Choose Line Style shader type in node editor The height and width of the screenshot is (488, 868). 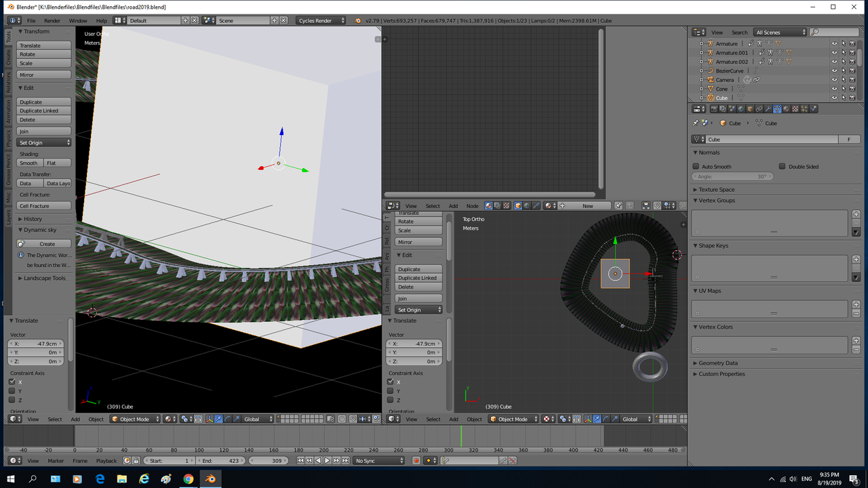tap(536, 205)
